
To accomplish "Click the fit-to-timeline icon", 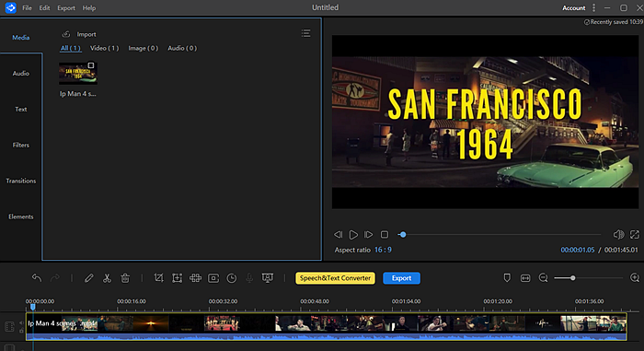I will point(525,278).
